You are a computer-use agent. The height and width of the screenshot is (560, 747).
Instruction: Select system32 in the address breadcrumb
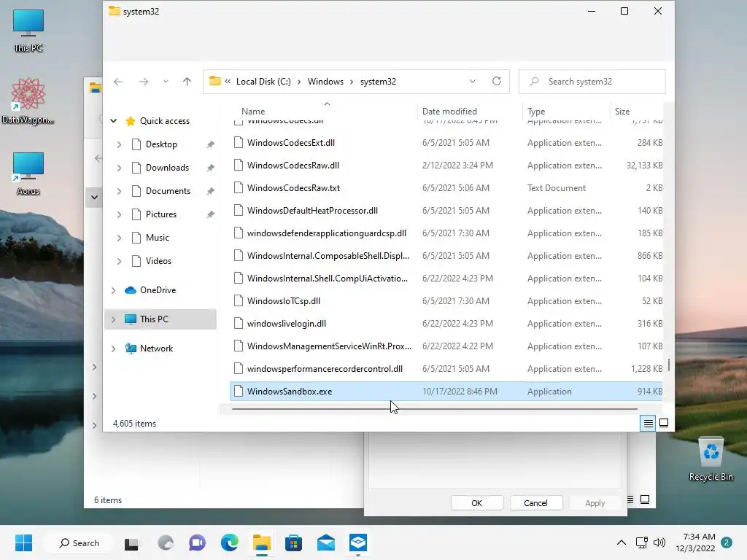tap(378, 82)
